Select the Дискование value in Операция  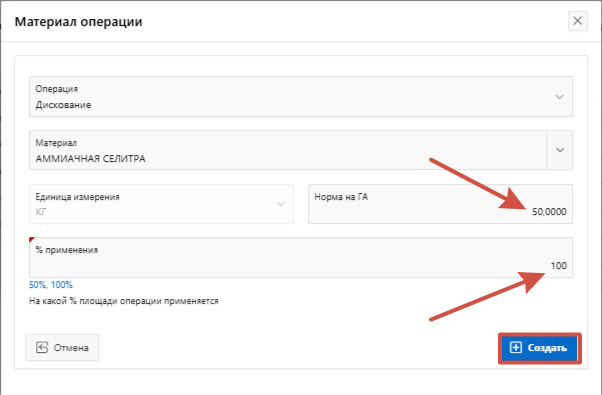[x=63, y=105]
